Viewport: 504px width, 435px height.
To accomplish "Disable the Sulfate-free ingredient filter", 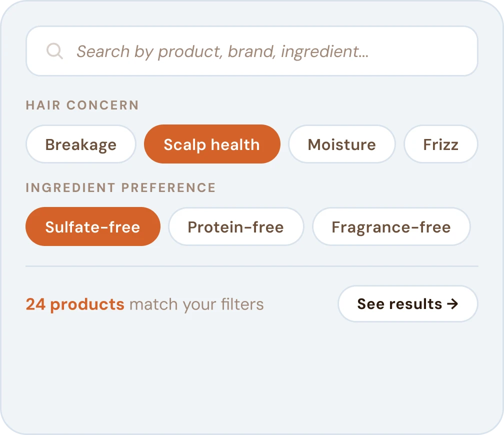I will (x=92, y=226).
